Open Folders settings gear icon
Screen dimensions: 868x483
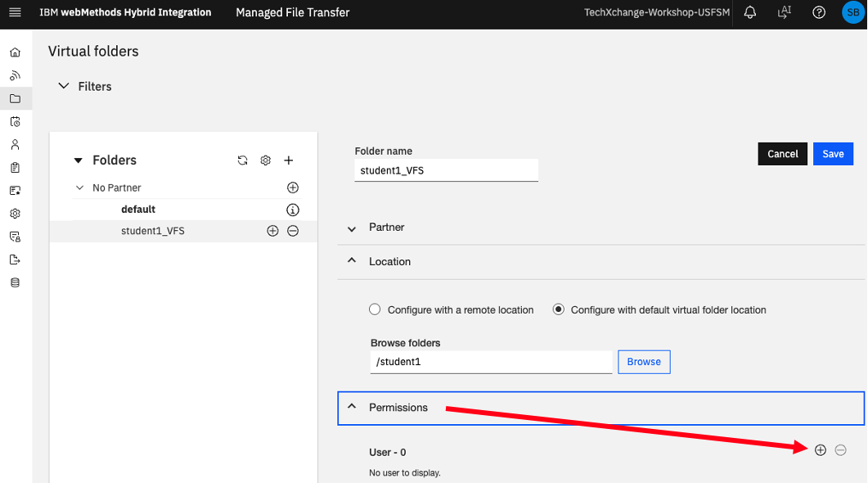[266, 160]
